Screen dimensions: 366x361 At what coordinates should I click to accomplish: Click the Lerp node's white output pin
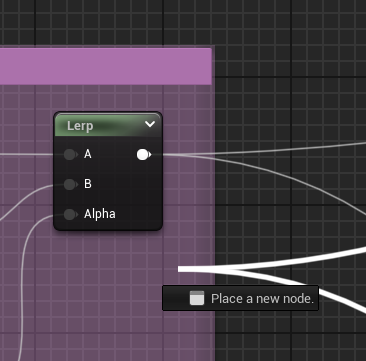[144, 155]
